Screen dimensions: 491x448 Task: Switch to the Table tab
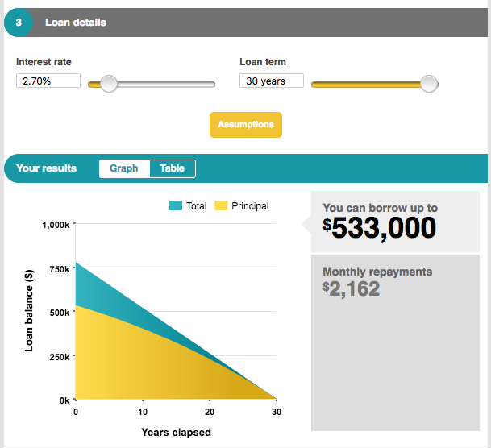coord(172,168)
